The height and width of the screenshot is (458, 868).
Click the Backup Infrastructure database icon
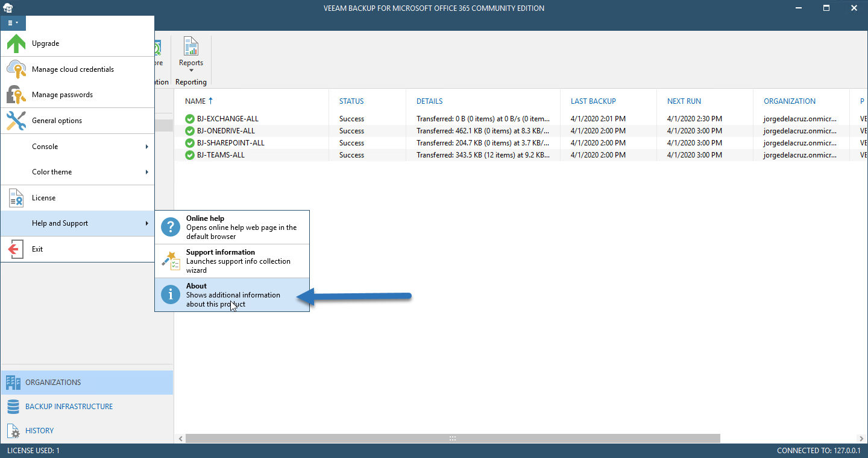tap(13, 407)
